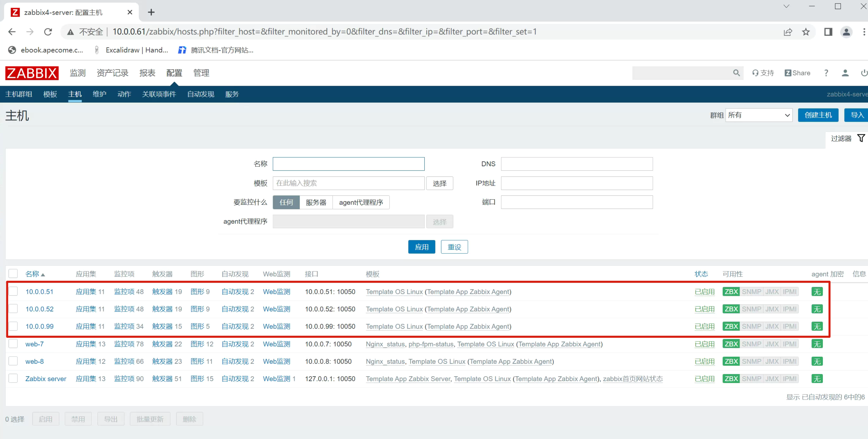Click the green ZBX badge for web-7

(731, 344)
